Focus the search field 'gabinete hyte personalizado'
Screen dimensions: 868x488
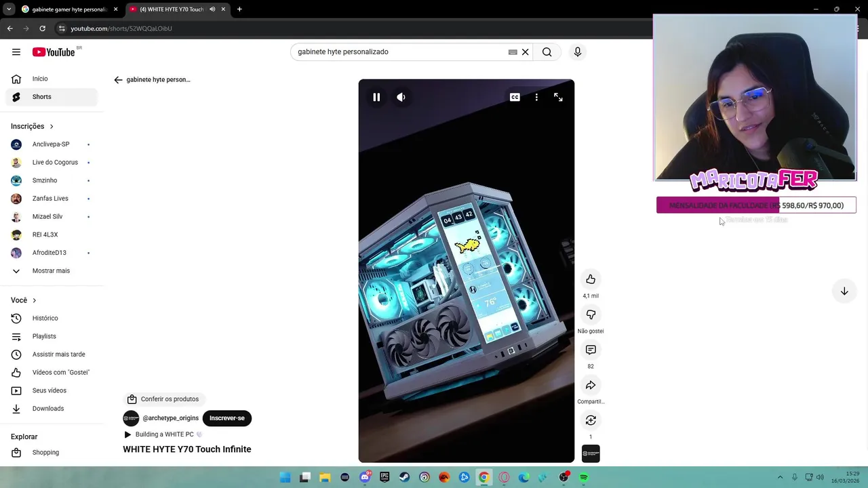point(400,52)
